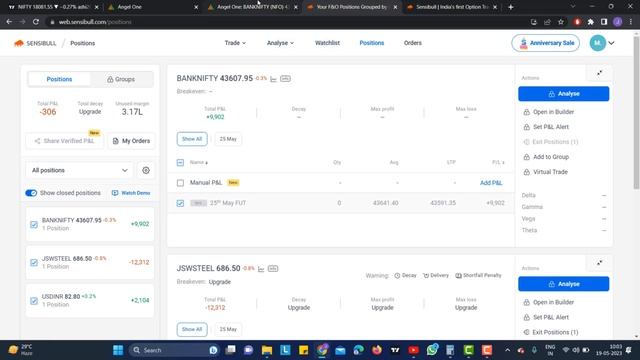This screenshot has height=360, width=640.
Task: Click the browser address bar
Action: tap(286, 22)
